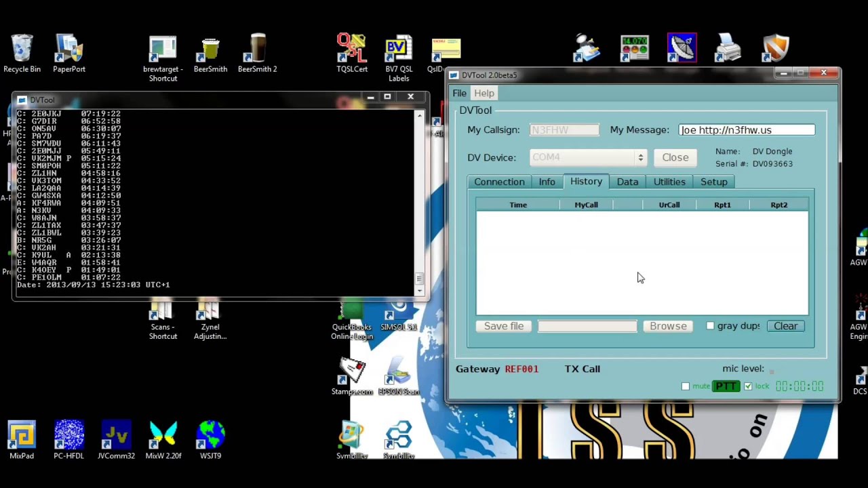The image size is (868, 488).
Task: Open the brewtarget shortcut icon
Action: 163,58
